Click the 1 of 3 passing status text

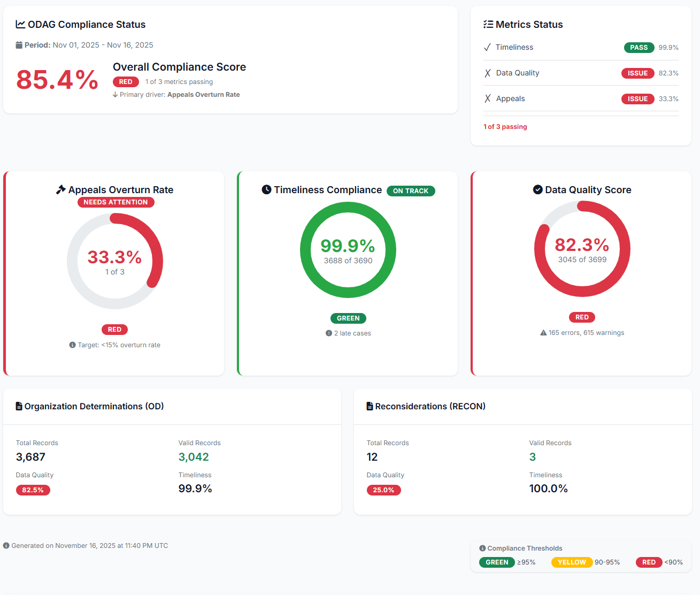[x=505, y=126]
